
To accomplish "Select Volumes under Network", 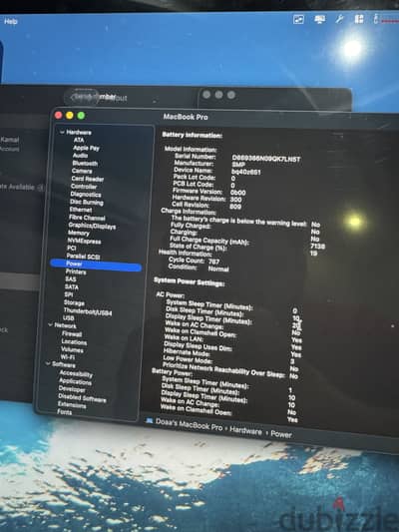I will coord(72,349).
